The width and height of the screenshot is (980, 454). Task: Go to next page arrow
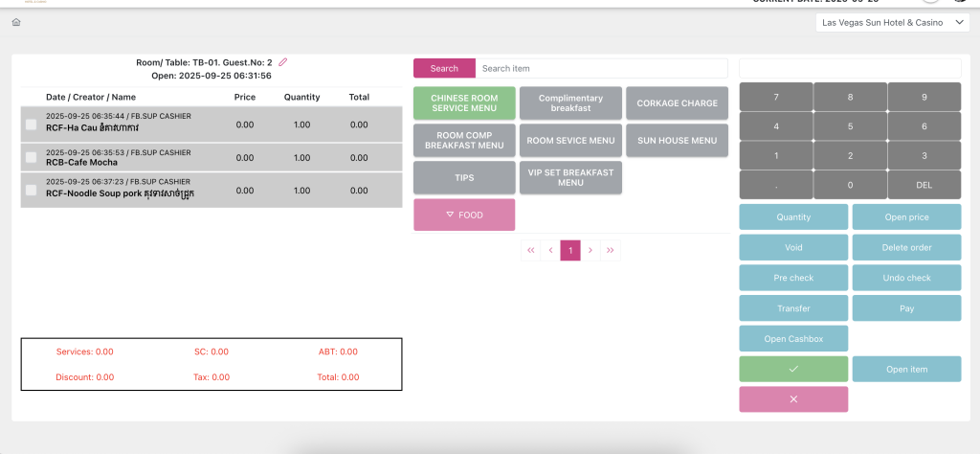[x=590, y=250]
